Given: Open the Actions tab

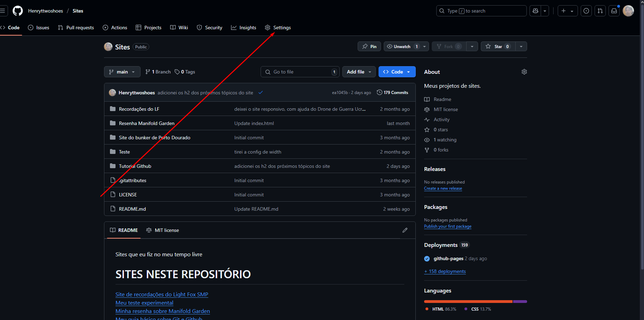Looking at the screenshot, I should tap(115, 28).
